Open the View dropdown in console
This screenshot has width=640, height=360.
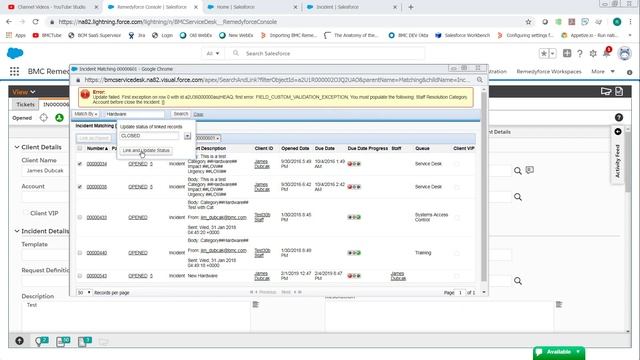click(24, 92)
